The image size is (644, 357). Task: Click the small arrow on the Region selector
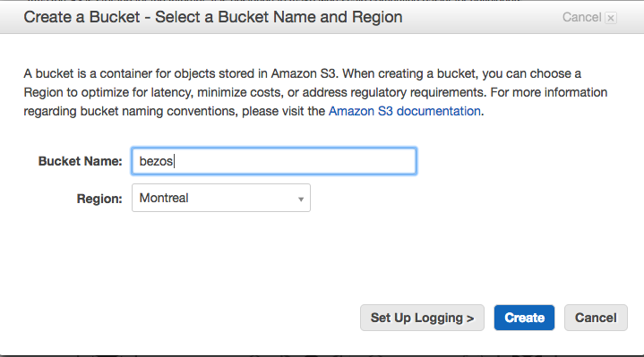point(301,199)
